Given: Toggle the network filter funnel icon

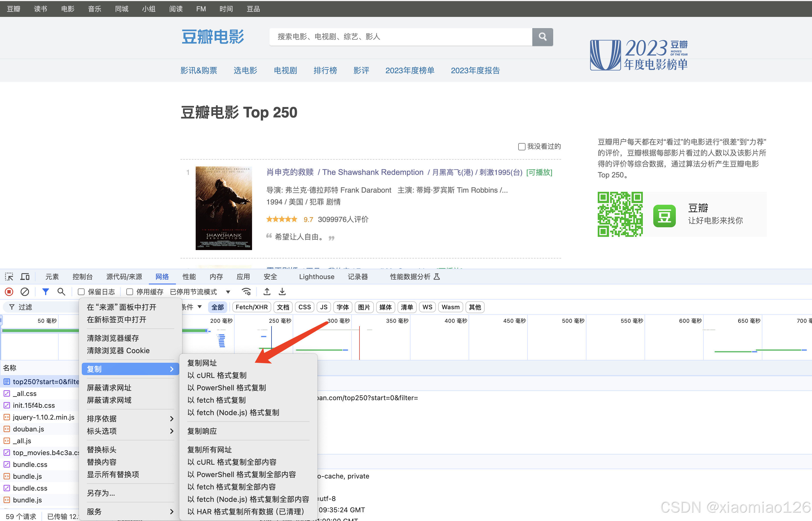Looking at the screenshot, I should [45, 292].
